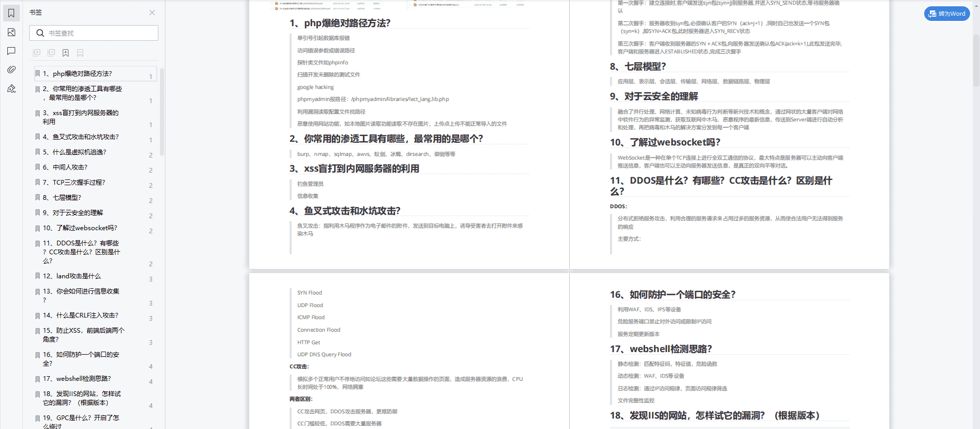The image size is (980, 429).
Task: Add new bookmark icon
Action: [x=65, y=53]
